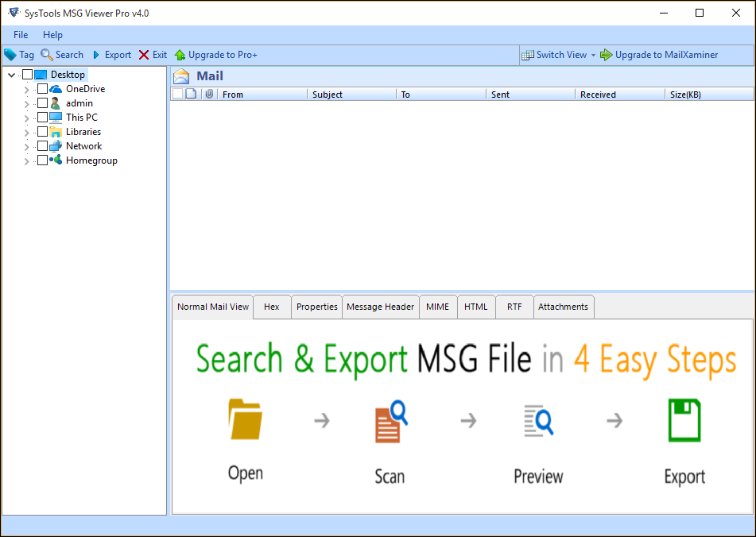Click the Network icon in tree

pos(56,146)
